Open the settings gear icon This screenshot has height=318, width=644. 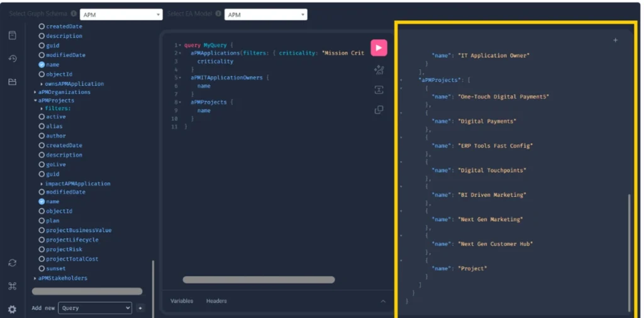(13, 309)
